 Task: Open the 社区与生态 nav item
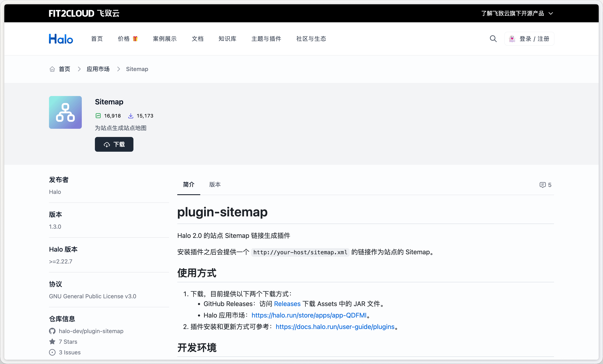click(311, 39)
